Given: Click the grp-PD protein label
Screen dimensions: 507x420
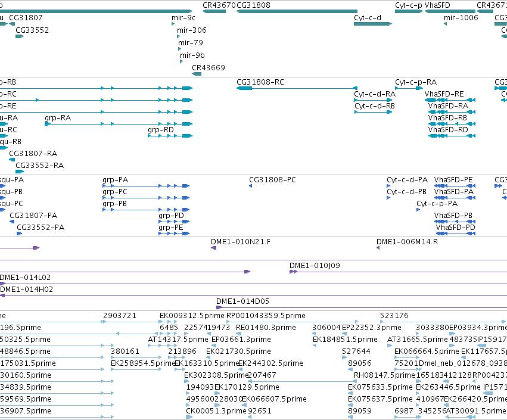Looking at the screenshot, I should (171, 216).
